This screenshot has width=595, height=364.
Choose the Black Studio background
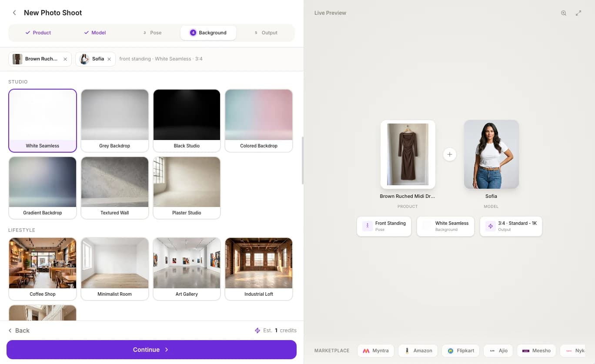[187, 120]
